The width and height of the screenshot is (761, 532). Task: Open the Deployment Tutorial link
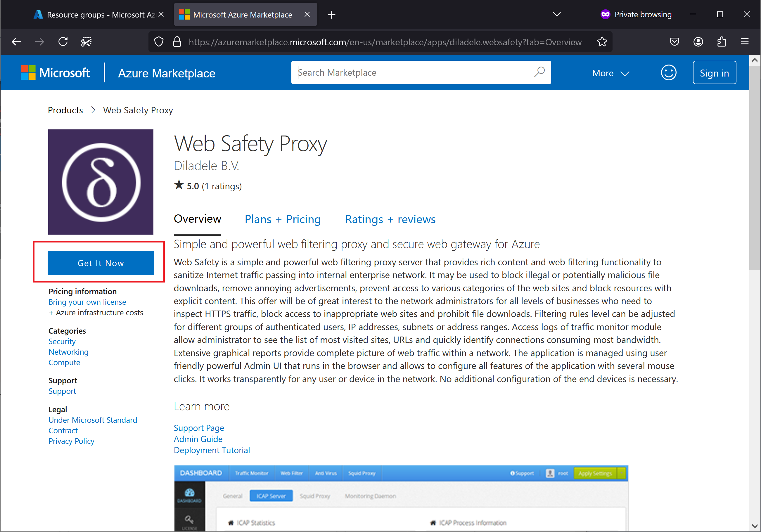pos(212,450)
